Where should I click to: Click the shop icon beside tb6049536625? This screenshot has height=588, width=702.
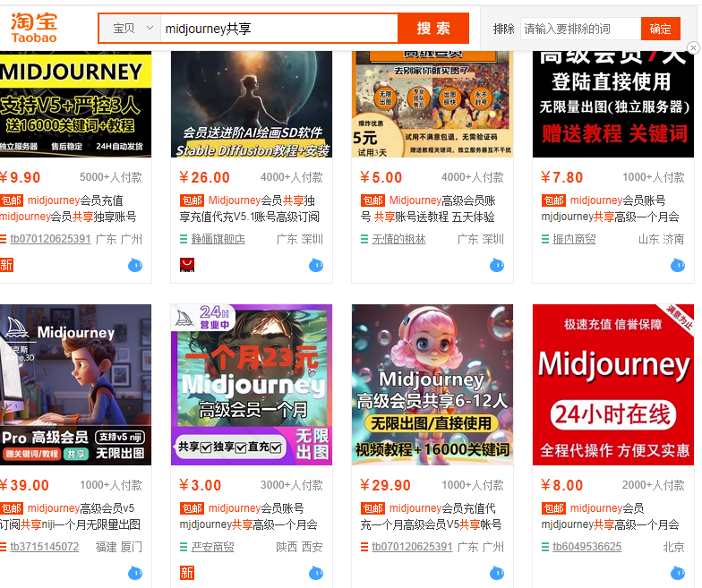coord(545,547)
